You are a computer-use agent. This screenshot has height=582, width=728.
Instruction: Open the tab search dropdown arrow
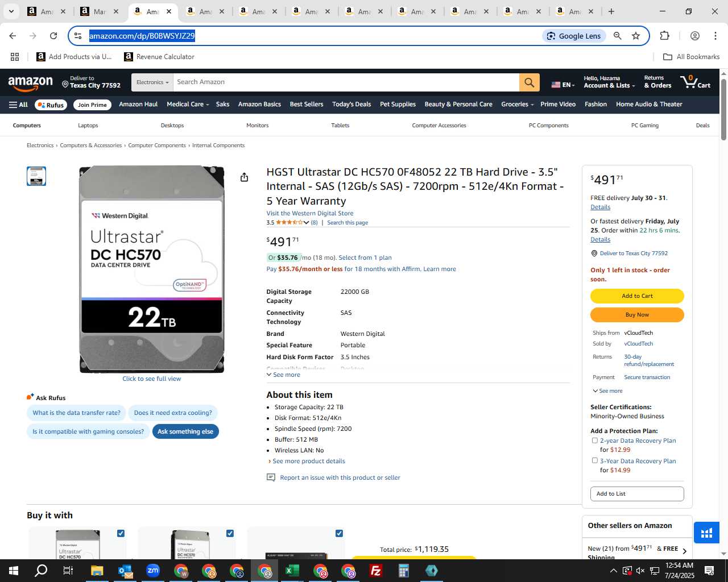point(11,11)
